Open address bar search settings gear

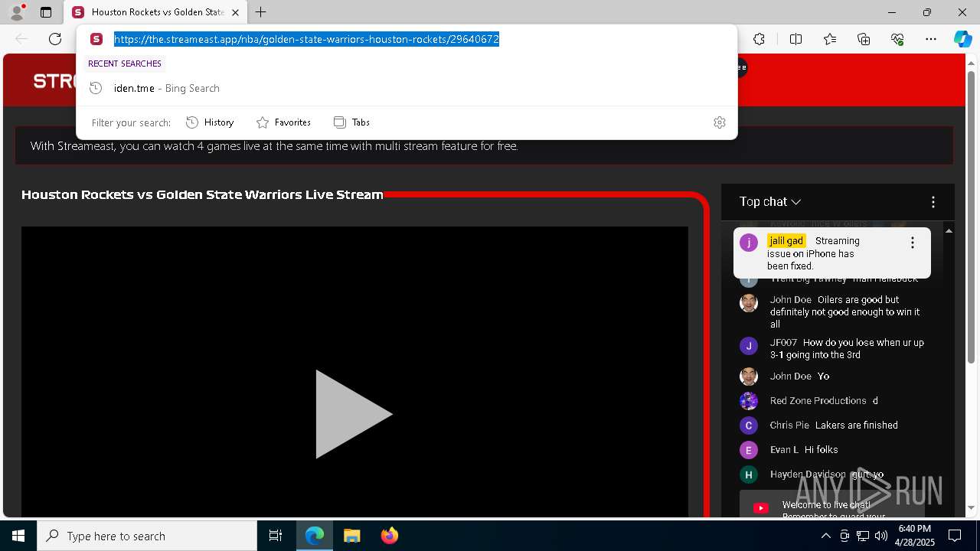click(x=719, y=122)
